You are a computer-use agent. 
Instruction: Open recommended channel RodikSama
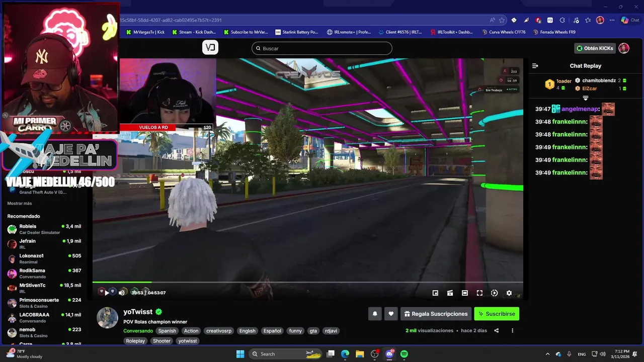[44, 274]
